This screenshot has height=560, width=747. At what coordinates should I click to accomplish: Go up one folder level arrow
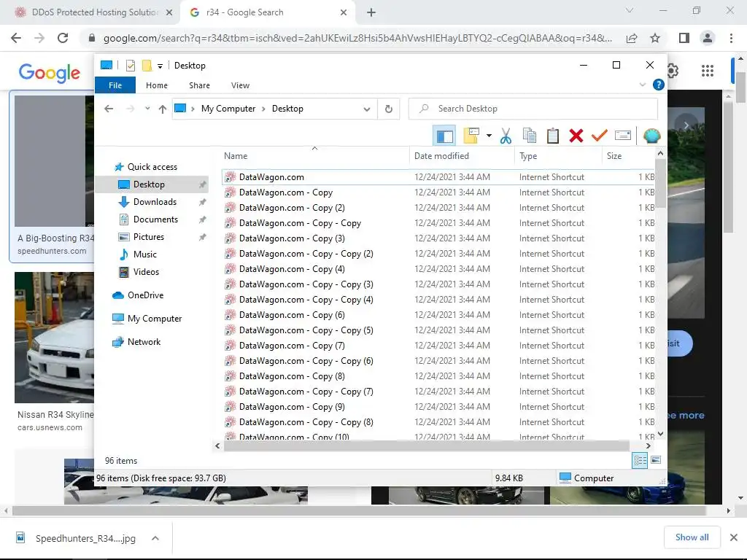pos(163,109)
